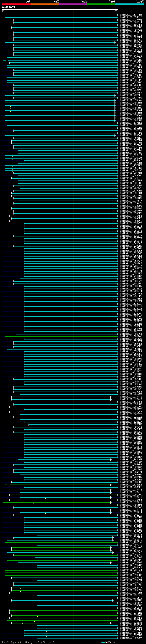
Task: Click the green ~80% identity legend segment
Action: [101, 4]
